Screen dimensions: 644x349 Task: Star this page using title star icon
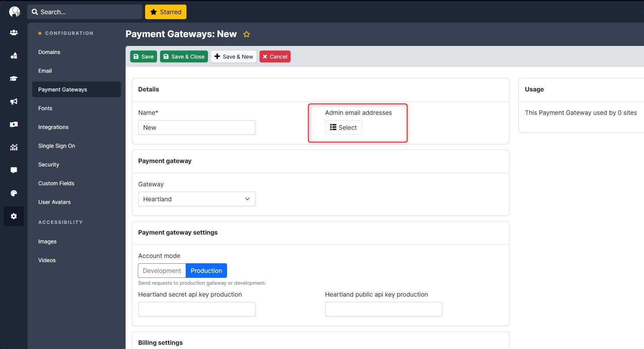[x=247, y=34]
